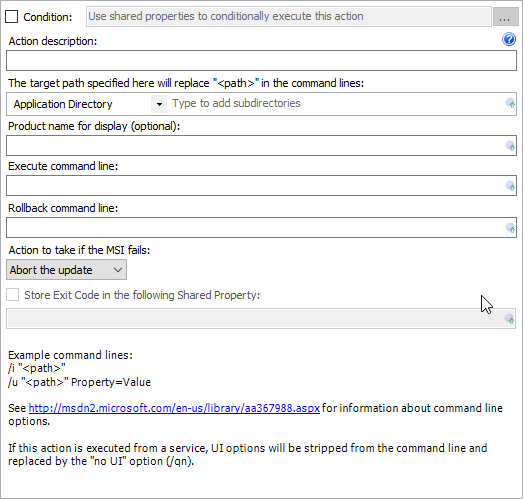Viewport: 523px width, 499px height.
Task: Open the msdn2.microsoft.com library link
Action: click(174, 408)
